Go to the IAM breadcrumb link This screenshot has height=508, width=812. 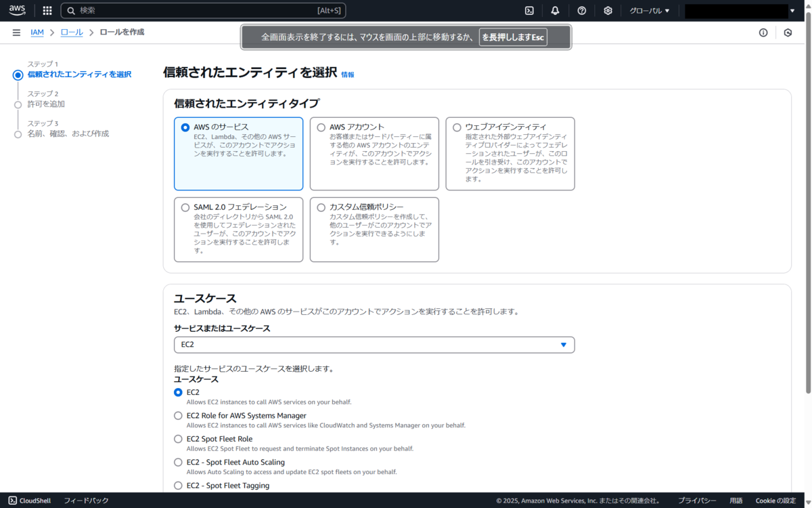pyautogui.click(x=37, y=33)
